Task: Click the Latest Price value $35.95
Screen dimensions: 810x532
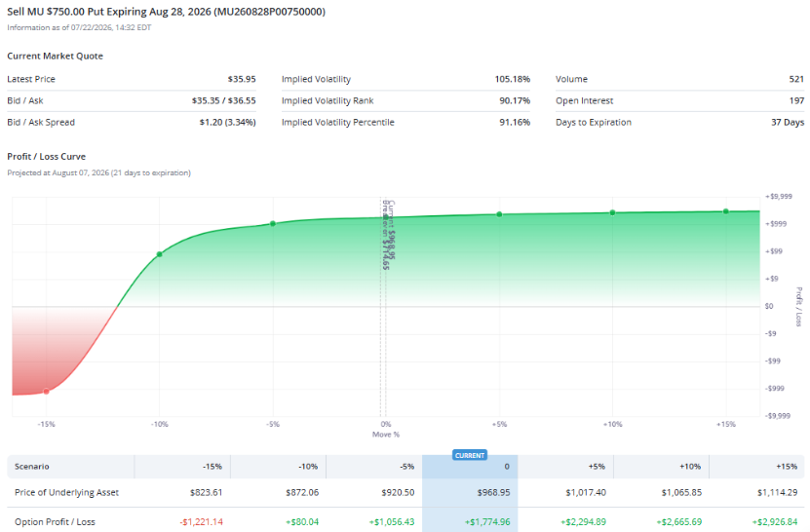Action: point(242,79)
